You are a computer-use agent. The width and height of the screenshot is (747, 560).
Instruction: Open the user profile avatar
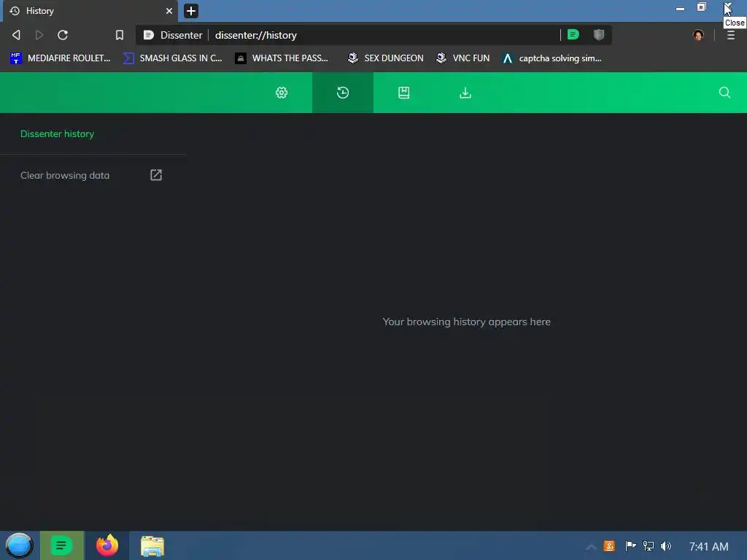click(698, 35)
